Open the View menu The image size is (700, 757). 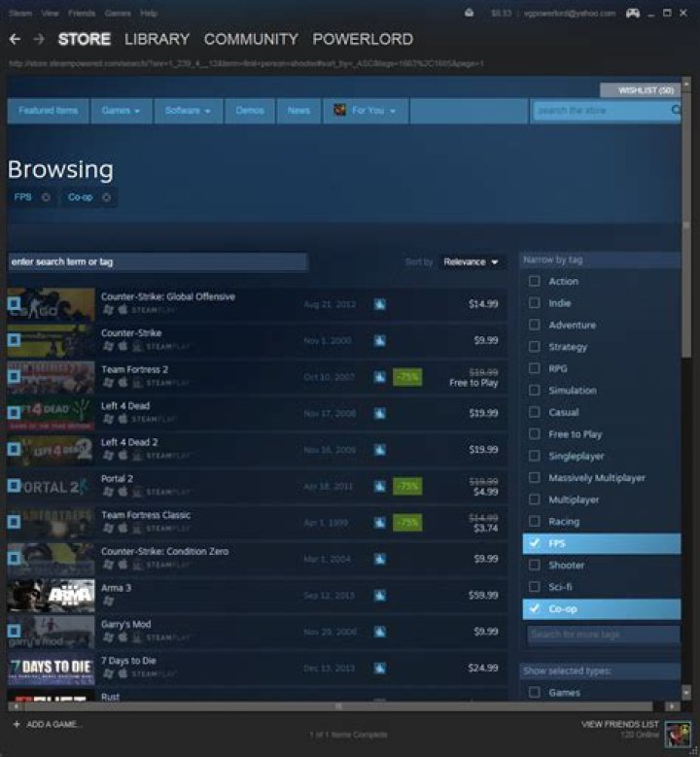51,13
